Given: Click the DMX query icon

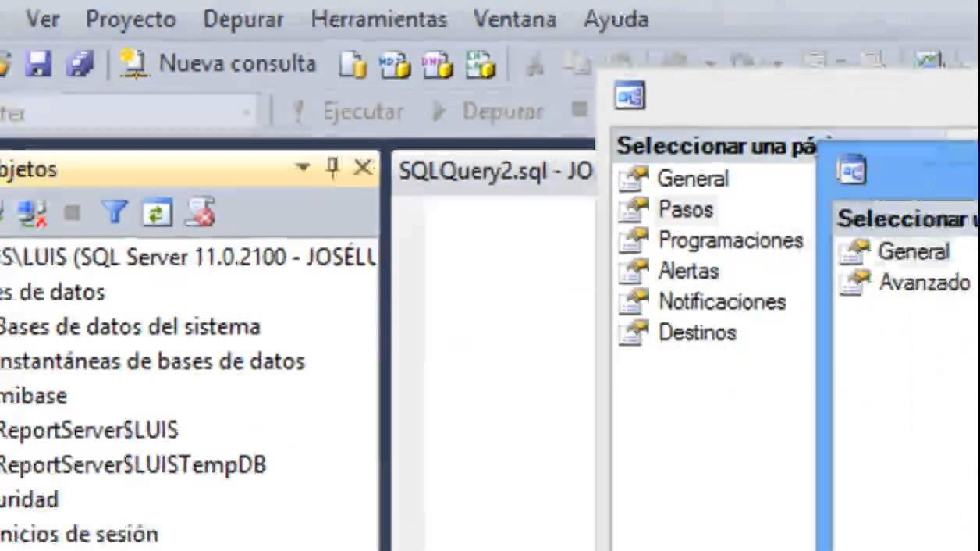Looking at the screenshot, I should click(437, 65).
